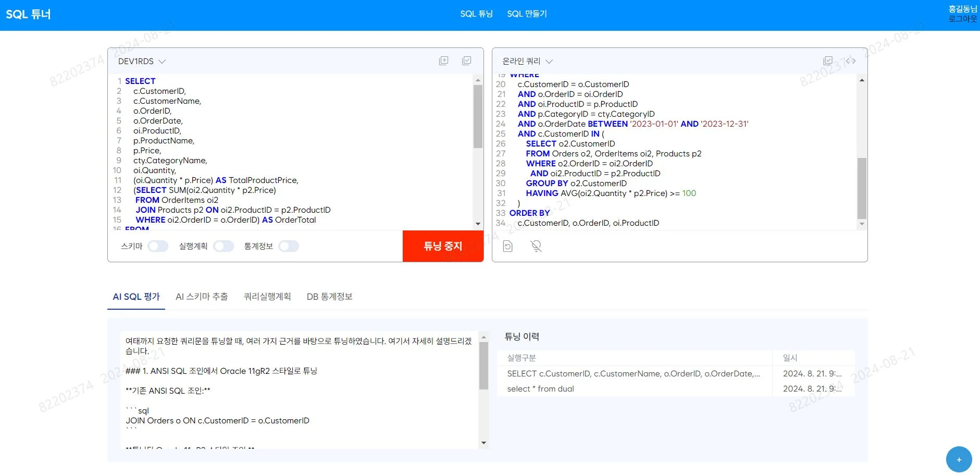Turn on the 실행계획 switch

coord(224,246)
